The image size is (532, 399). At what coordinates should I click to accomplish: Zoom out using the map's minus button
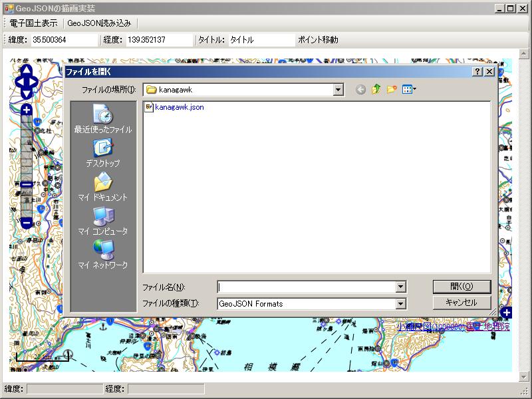click(25, 223)
